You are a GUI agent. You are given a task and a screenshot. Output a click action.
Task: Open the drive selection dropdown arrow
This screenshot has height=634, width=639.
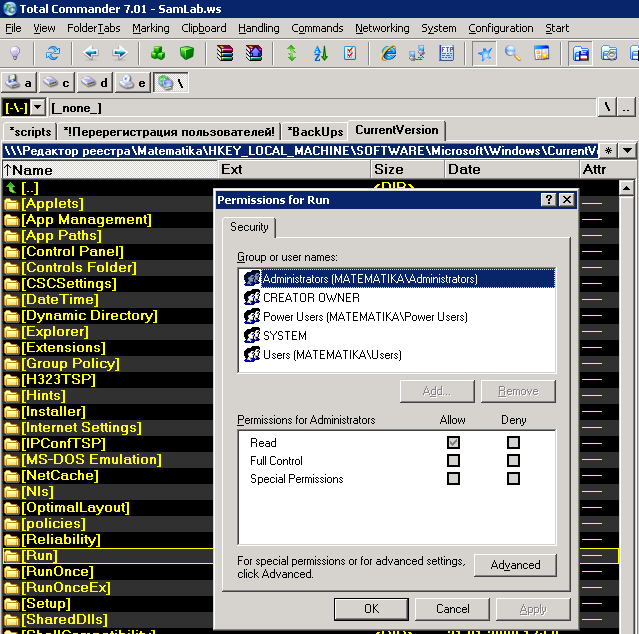(x=37, y=108)
